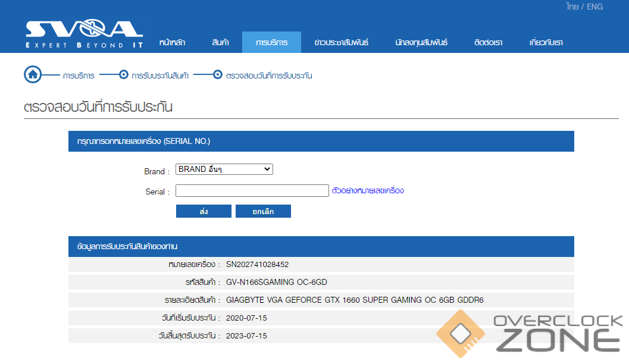Go to the สินค้า navigation menu
Viewport: 629px width, 364px height.
click(x=220, y=42)
